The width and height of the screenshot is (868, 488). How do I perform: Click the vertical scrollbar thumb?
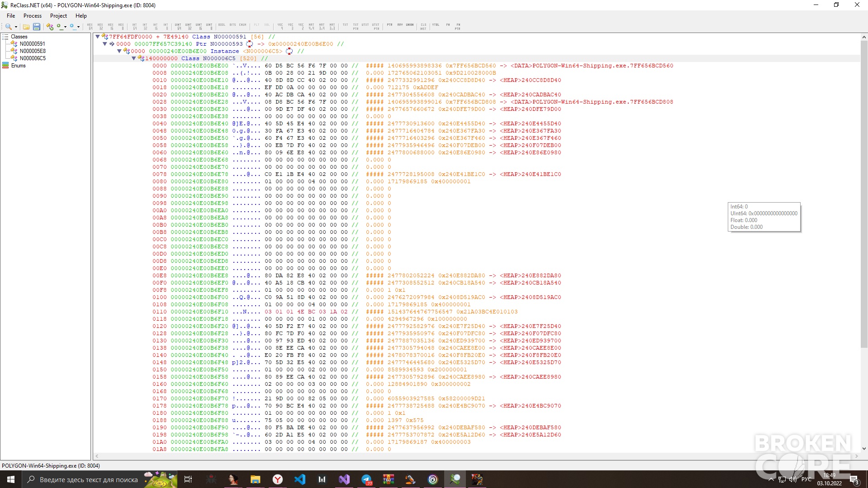pos(864,194)
